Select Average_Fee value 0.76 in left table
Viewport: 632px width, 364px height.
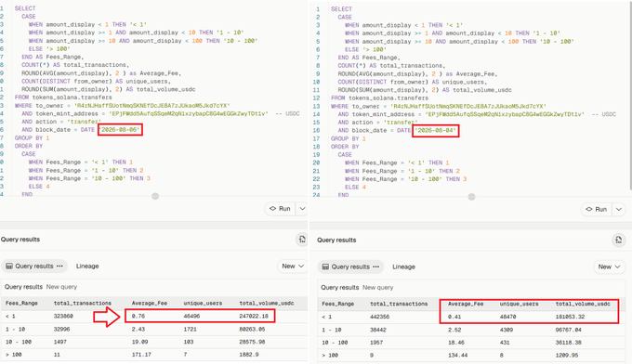point(138,316)
